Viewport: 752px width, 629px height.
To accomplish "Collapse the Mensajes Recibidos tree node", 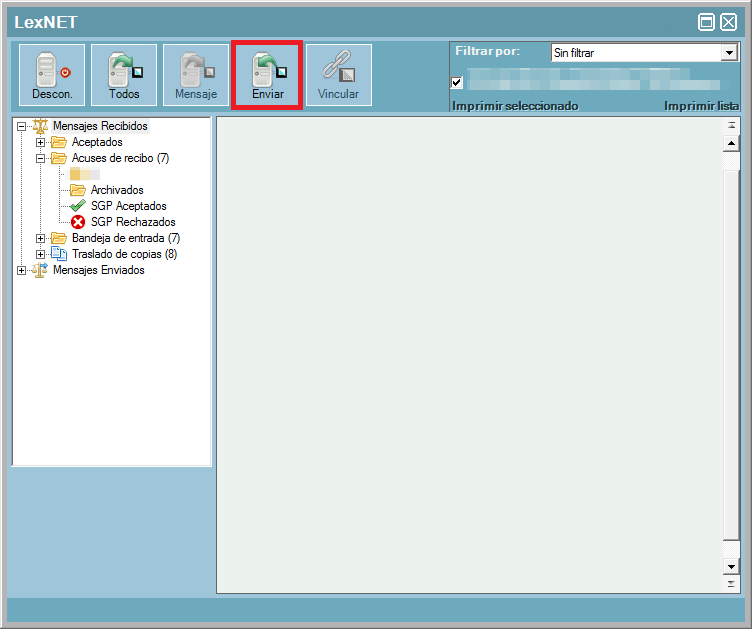I will 21,126.
